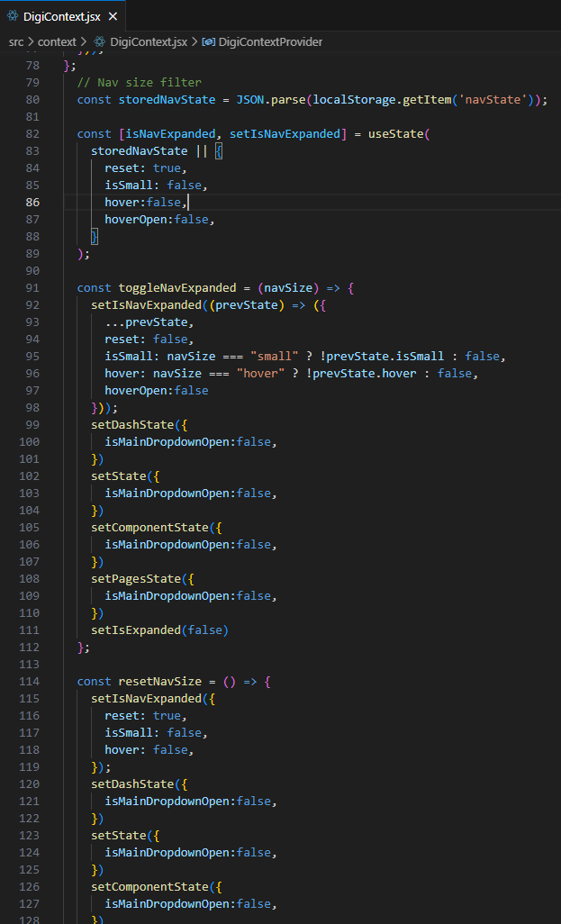561x924 pixels.
Task: Close the DigiContext.jsx editor tab
Action: point(113,17)
